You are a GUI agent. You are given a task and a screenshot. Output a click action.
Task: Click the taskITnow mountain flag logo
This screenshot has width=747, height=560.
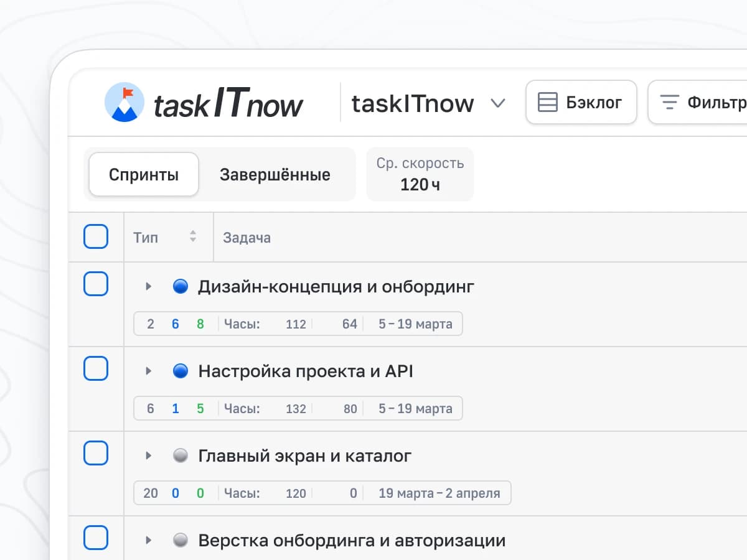(x=125, y=102)
